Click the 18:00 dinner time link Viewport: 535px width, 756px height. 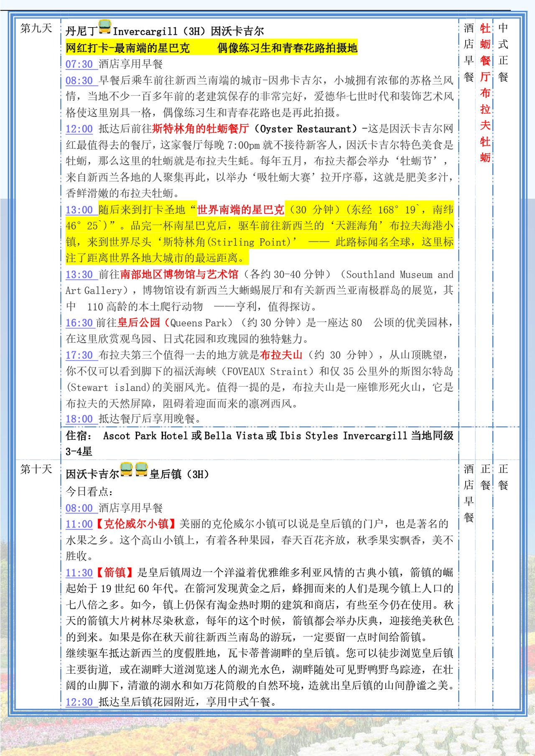tap(79, 419)
